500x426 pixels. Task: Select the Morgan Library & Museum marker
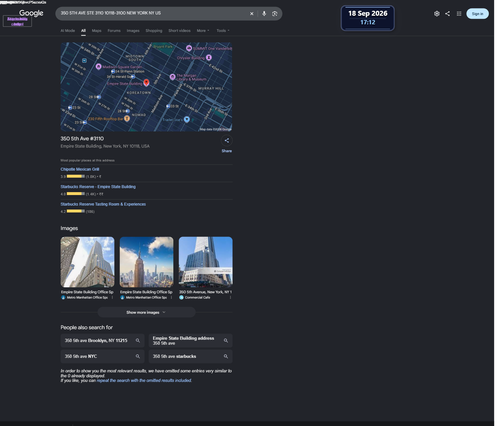coord(172,77)
